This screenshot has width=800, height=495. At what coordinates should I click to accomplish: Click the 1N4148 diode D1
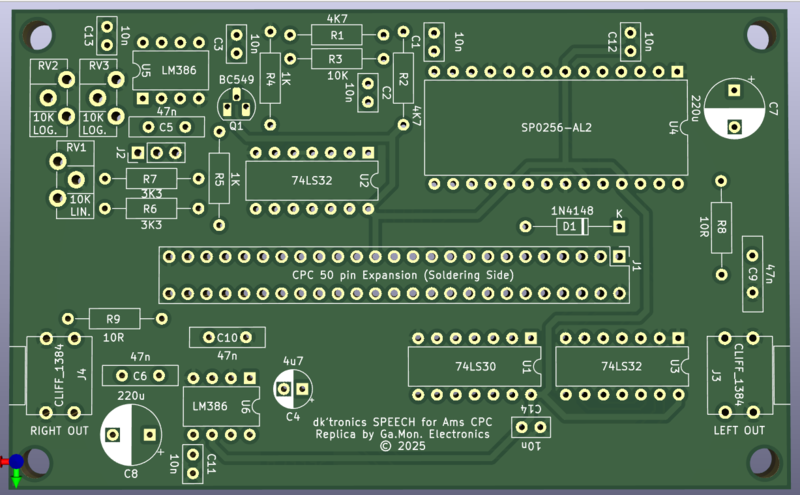tap(569, 228)
